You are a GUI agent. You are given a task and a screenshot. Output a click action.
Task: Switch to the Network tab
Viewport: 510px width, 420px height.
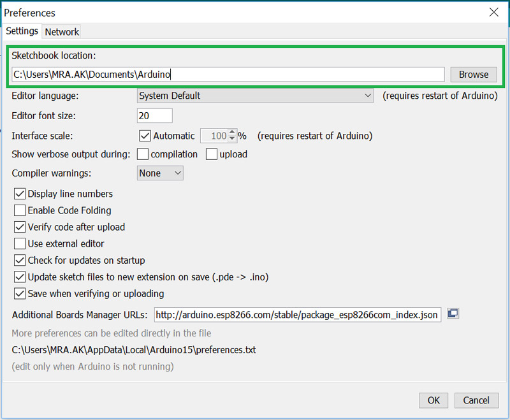pyautogui.click(x=62, y=32)
